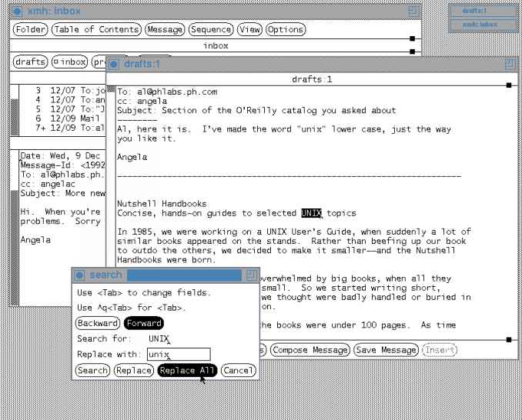The image size is (522, 420).
Task: Open the Folder menu
Action: point(30,29)
